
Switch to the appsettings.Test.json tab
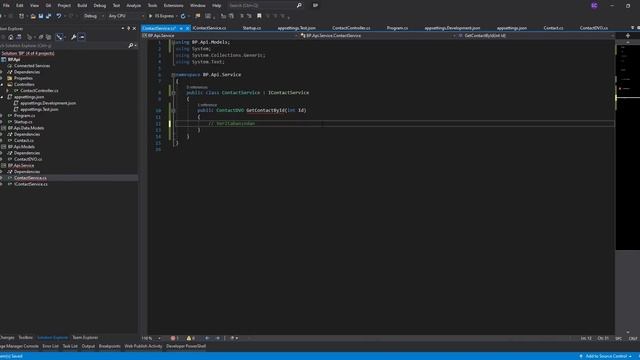coord(296,28)
